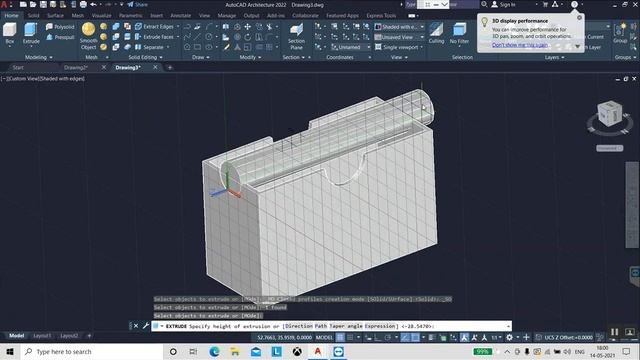The height and width of the screenshot is (360, 640).
Task: Open the Surface ribbon tab
Action: (x=55, y=16)
